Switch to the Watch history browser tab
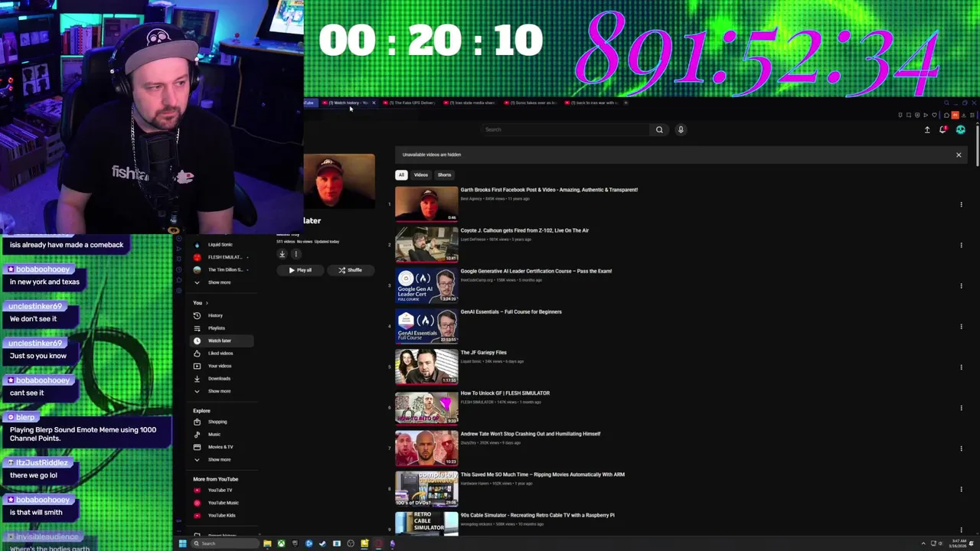 [348, 103]
